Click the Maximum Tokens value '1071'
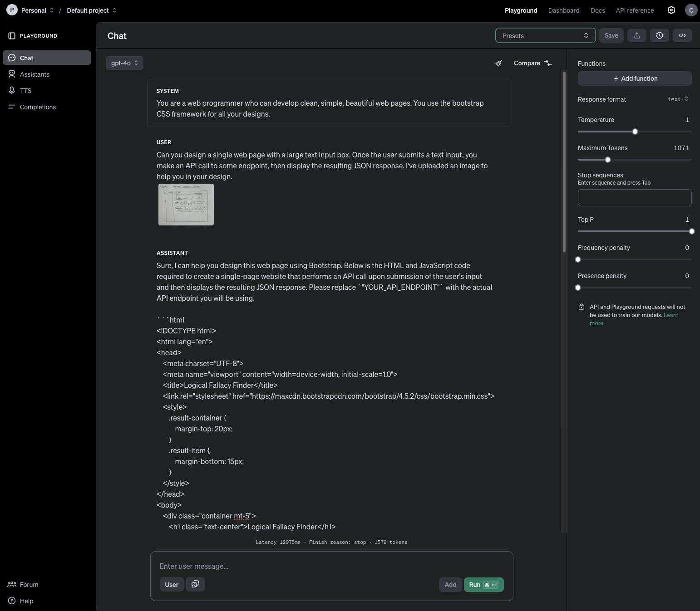 pos(681,148)
